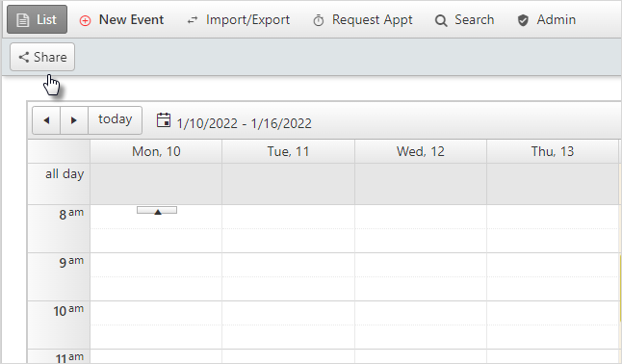The width and height of the screenshot is (622, 364).
Task: Click 10 am slot on Monday
Action: 156,313
